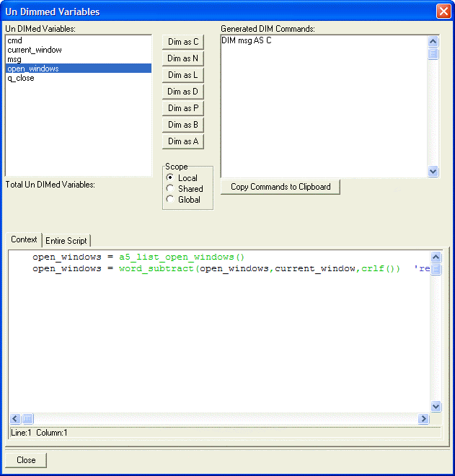
Task: Select the Local scope radio button
Action: pyautogui.click(x=182, y=177)
